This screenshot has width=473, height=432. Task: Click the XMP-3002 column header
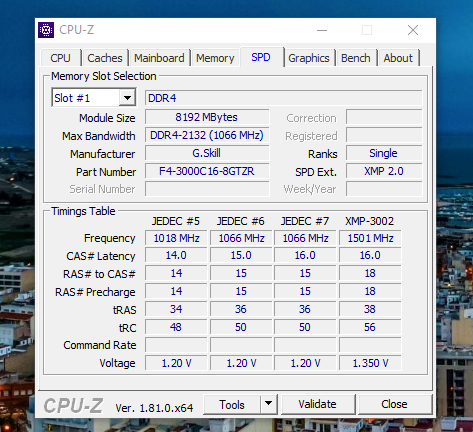coord(370,221)
